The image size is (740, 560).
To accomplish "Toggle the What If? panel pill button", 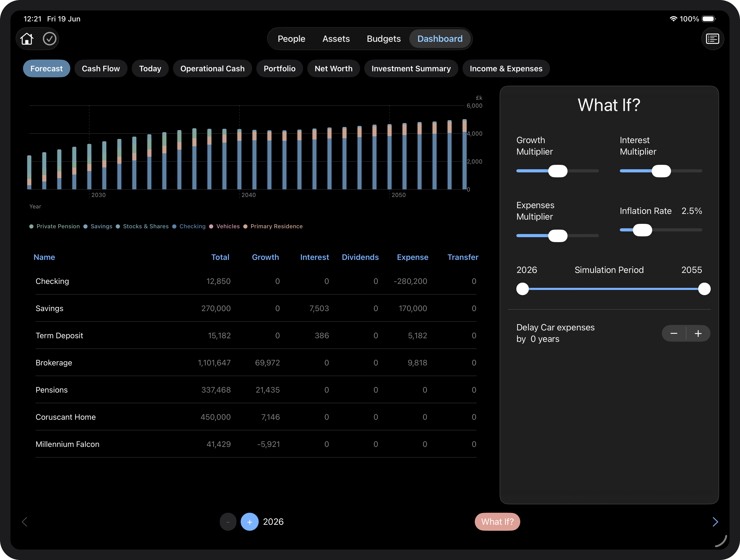I will pyautogui.click(x=497, y=522).
